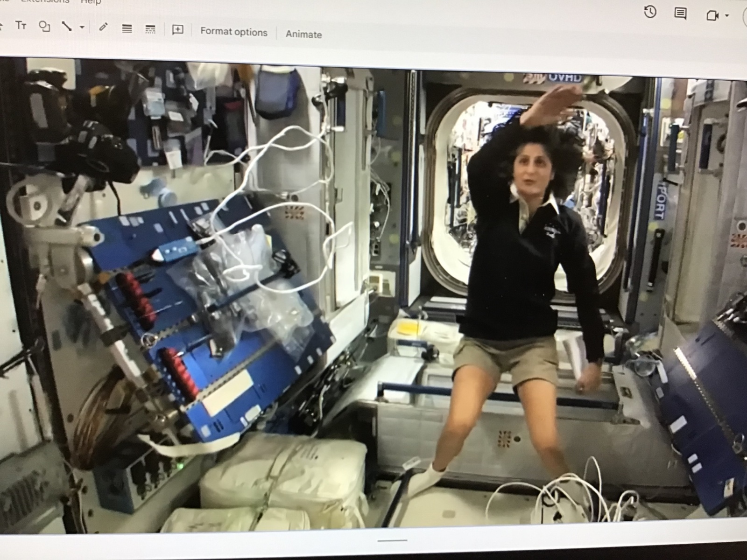The image size is (747, 560).
Task: Open the Help menu
Action: click(x=91, y=2)
